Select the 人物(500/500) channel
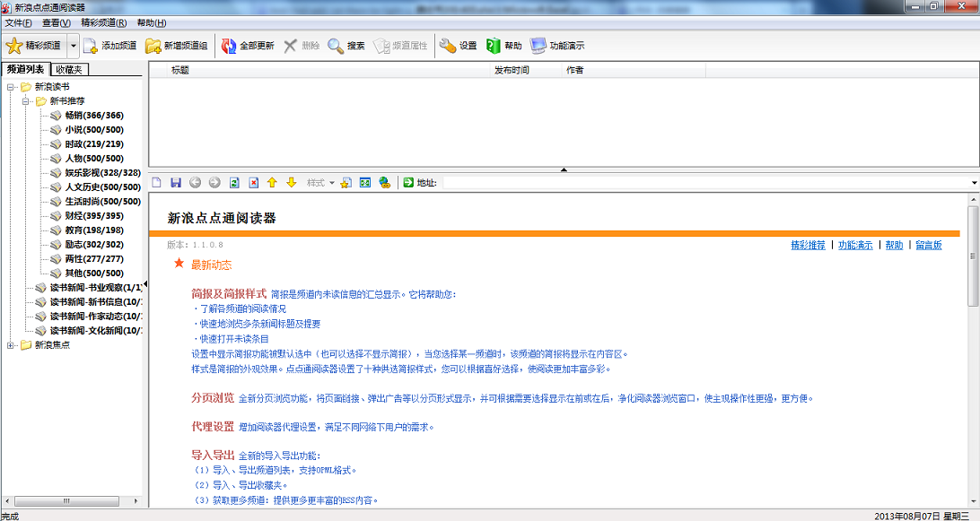Image resolution: width=980 pixels, height=521 pixels. pyautogui.click(x=93, y=159)
